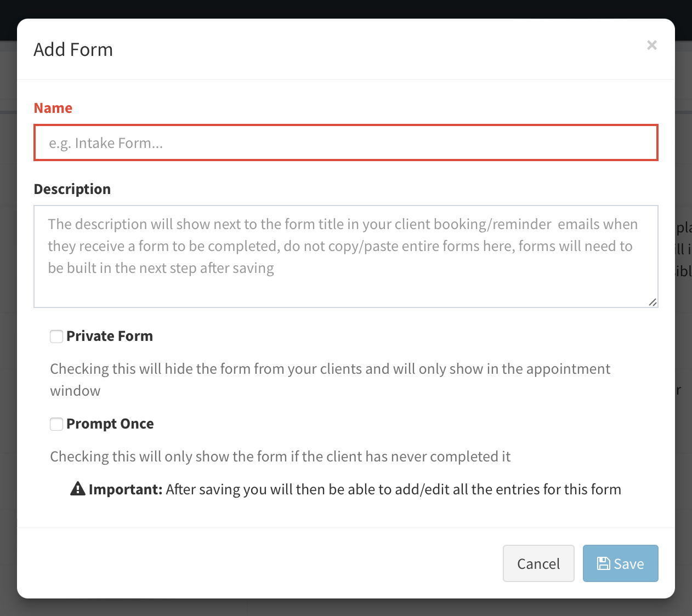Image resolution: width=692 pixels, height=616 pixels.
Task: Focus the Description text area
Action: (345, 256)
